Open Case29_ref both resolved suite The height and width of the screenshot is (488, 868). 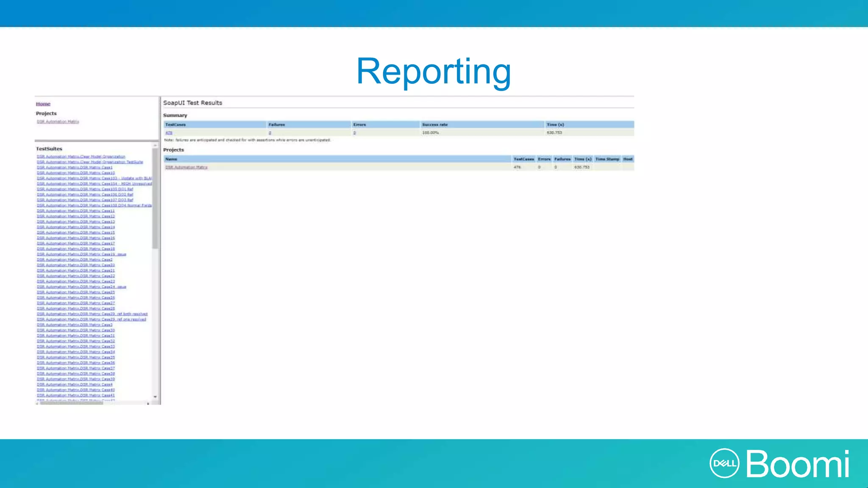[92, 314]
